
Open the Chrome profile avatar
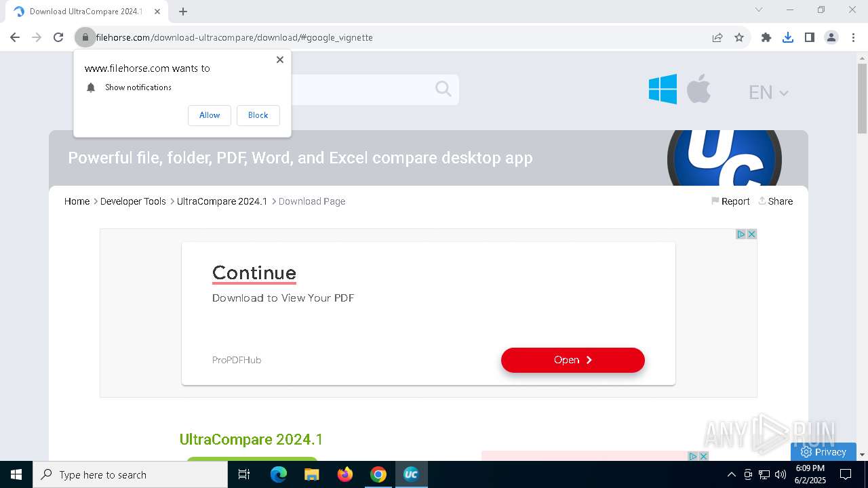point(831,37)
